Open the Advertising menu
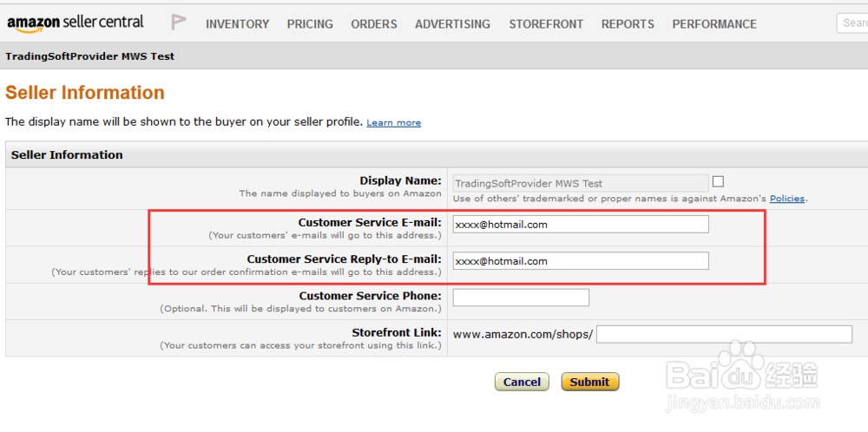Screen dimensions: 868x432 point(452,24)
